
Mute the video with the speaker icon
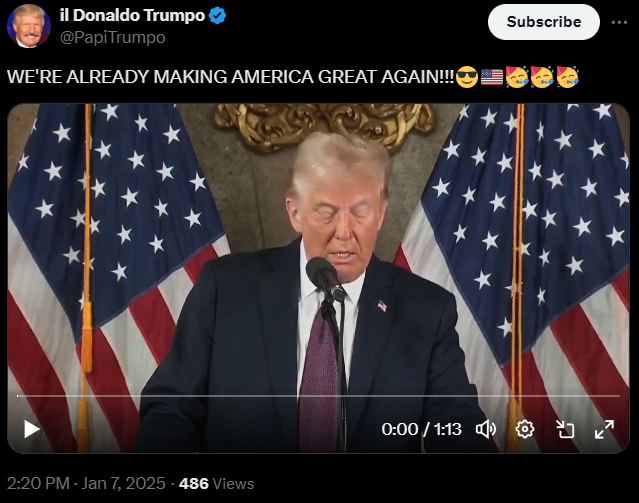pyautogui.click(x=486, y=429)
